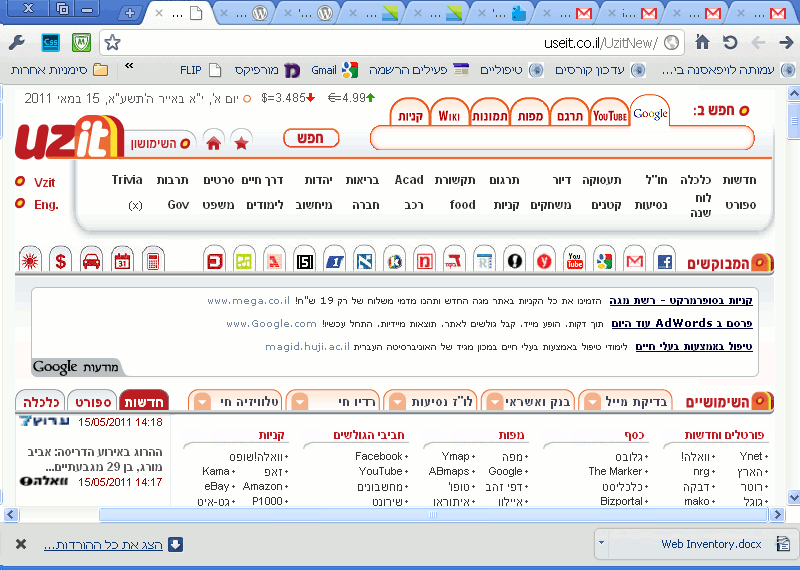Click the dollar currency icon
This screenshot has width=800, height=570.
[x=60, y=261]
